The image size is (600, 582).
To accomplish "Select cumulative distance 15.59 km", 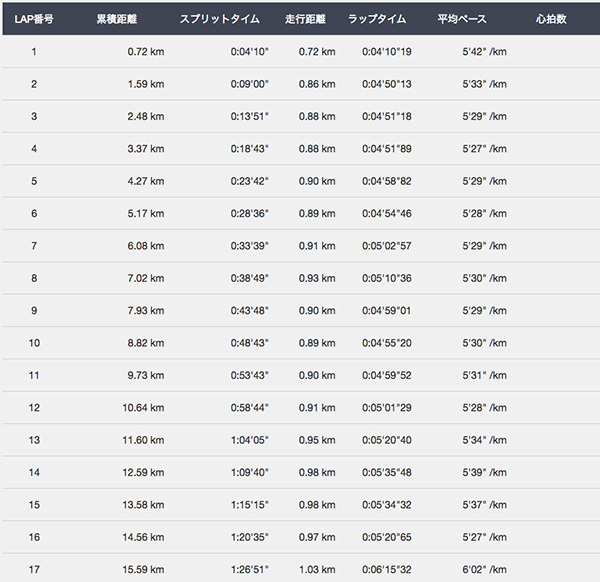I will pyautogui.click(x=143, y=569).
